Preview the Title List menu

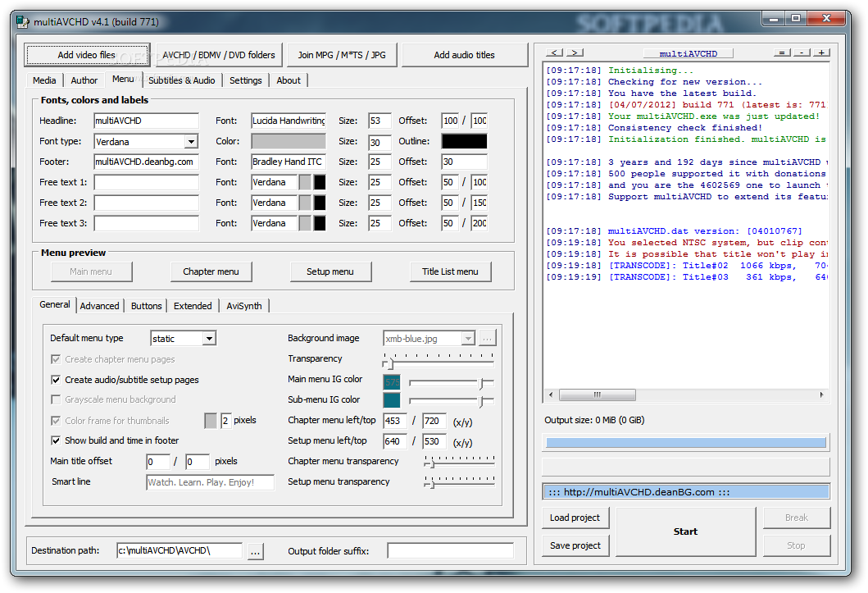click(x=450, y=271)
